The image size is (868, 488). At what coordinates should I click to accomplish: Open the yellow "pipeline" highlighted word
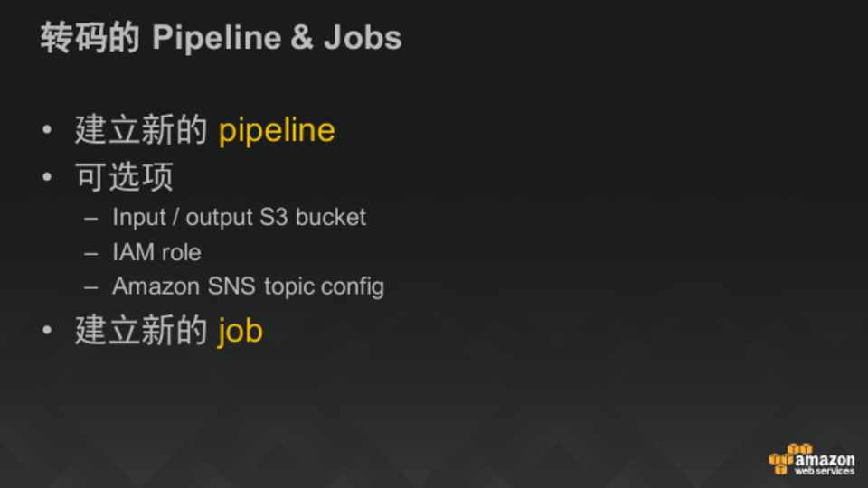pos(277,130)
